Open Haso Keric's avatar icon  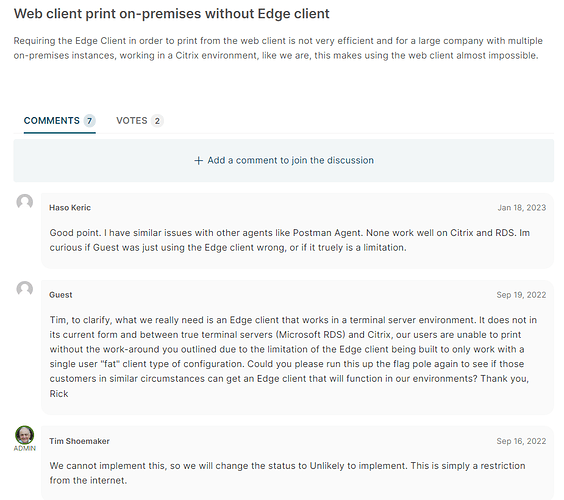(25, 202)
